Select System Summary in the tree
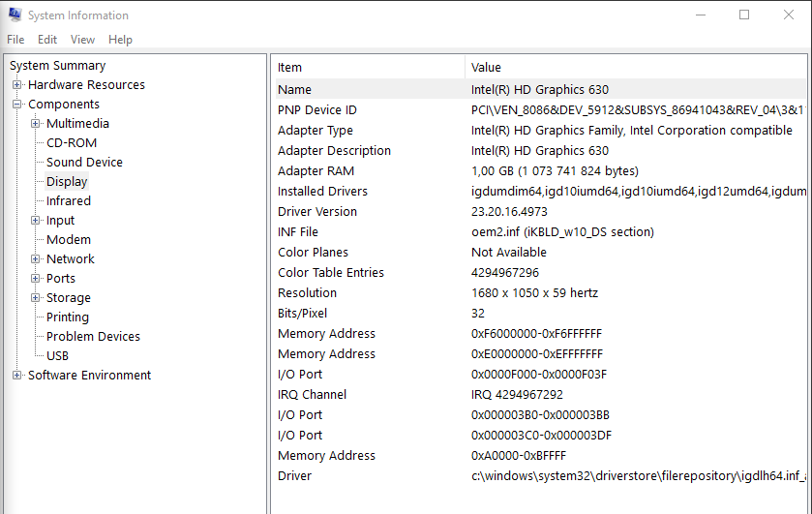This screenshot has width=812, height=514. coord(57,65)
